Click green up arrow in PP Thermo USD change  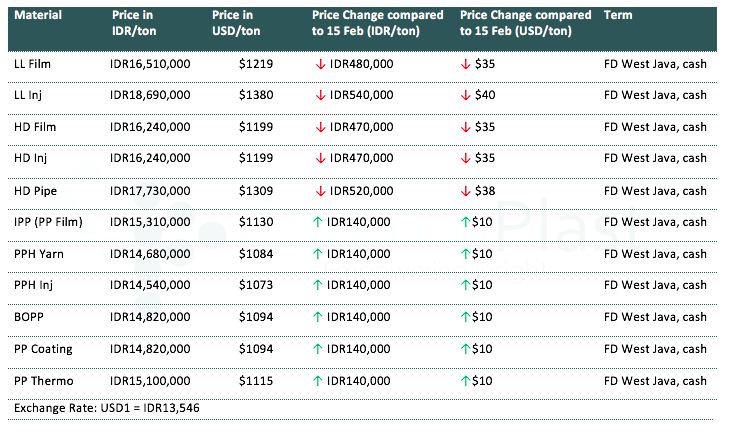[x=465, y=381]
